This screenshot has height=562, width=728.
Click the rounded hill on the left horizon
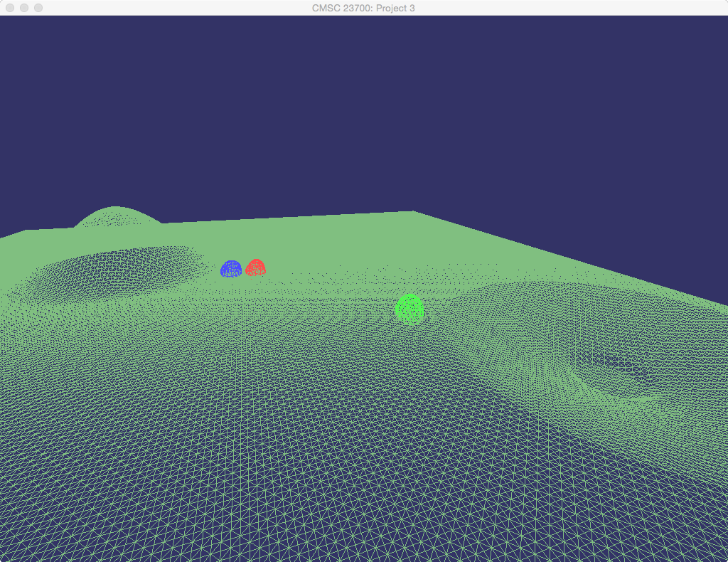[116, 216]
